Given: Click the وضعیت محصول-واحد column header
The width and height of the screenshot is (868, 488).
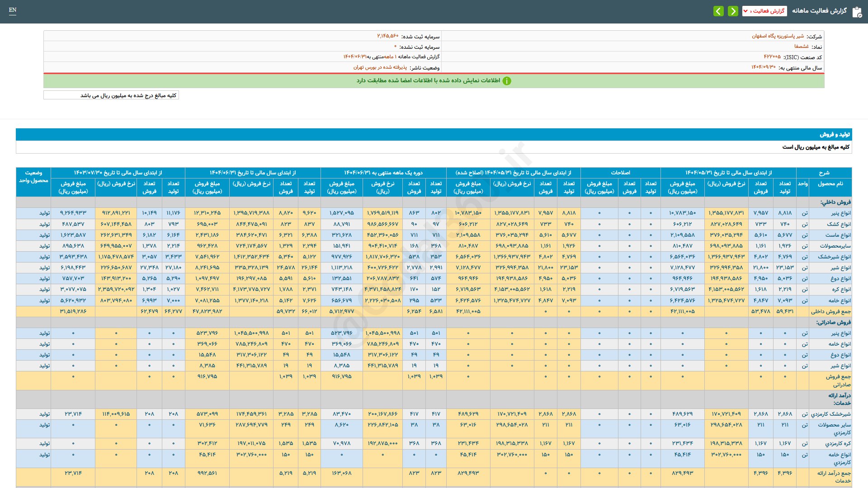Looking at the screenshot, I should pyautogui.click(x=33, y=177).
